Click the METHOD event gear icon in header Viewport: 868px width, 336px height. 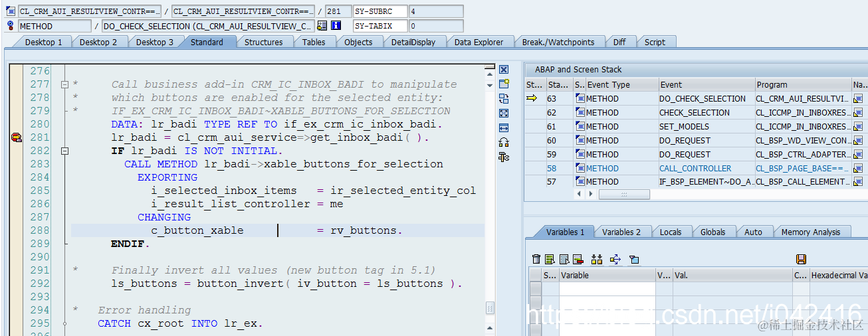pyautogui.click(x=10, y=26)
